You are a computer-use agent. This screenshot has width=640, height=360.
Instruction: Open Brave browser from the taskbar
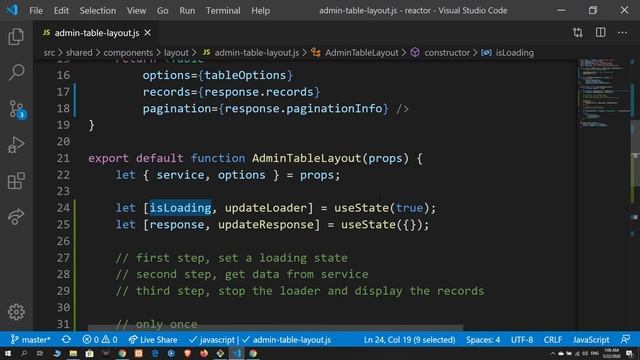(x=187, y=353)
